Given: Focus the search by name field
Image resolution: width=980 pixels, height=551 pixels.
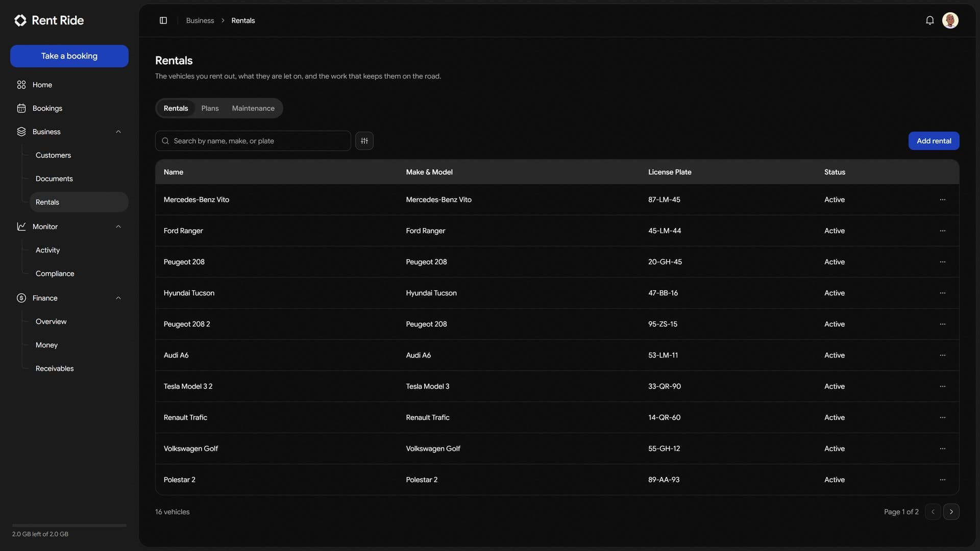Looking at the screenshot, I should 253,141.
